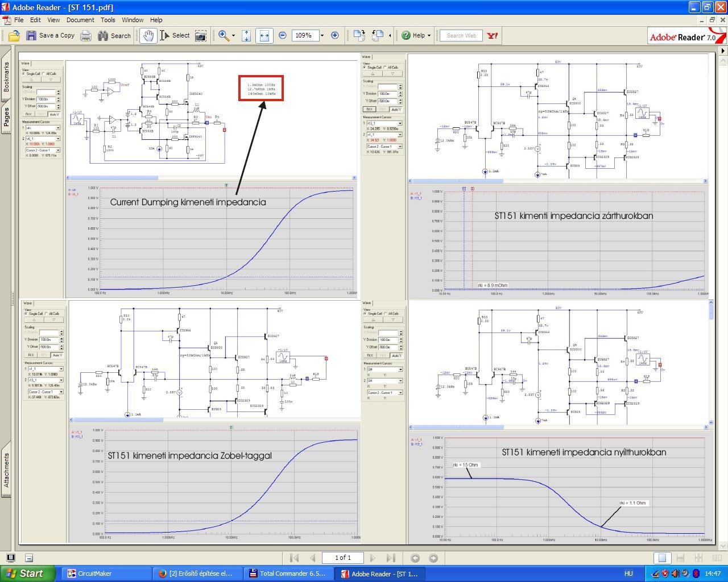The image size is (728, 582).
Task: Click the Yahoo search icon
Action: tap(493, 36)
